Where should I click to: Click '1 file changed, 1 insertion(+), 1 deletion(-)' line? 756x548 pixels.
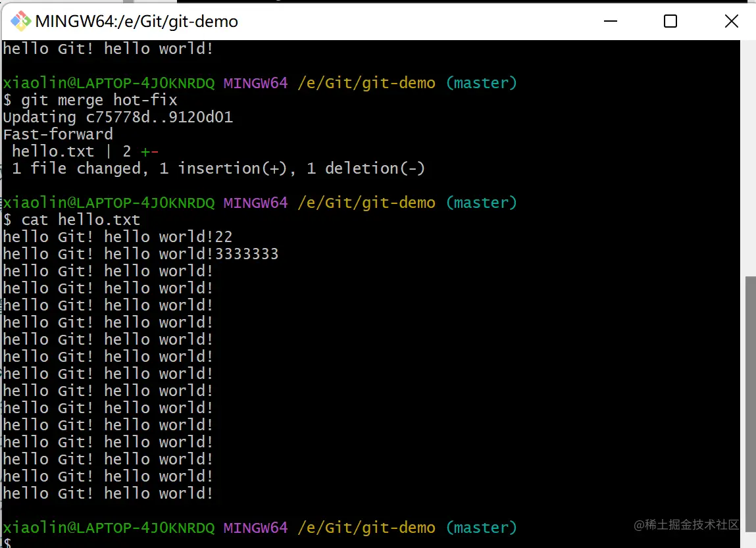(x=218, y=168)
